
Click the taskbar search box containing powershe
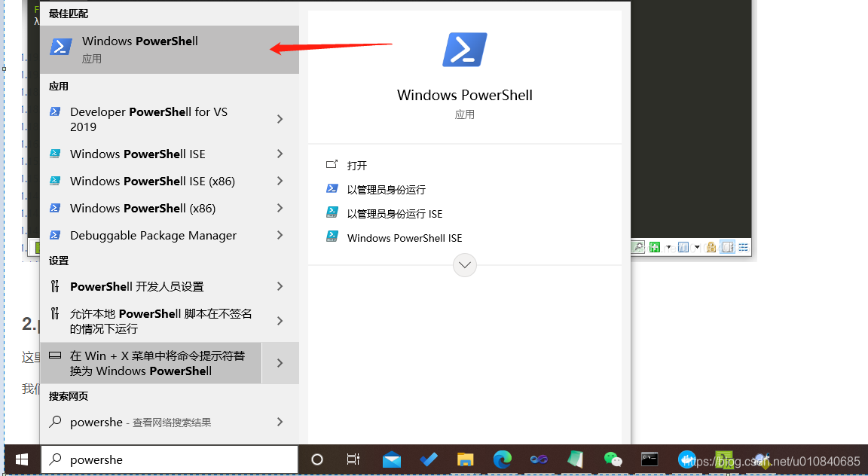[x=170, y=459]
